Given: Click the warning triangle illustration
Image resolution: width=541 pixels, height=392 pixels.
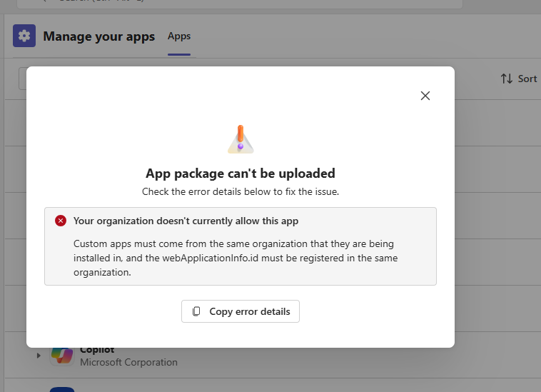Looking at the screenshot, I should point(241,139).
